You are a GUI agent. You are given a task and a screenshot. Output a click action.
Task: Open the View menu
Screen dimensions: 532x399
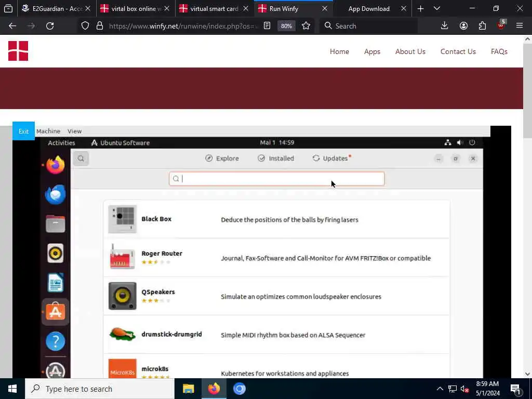(x=74, y=131)
